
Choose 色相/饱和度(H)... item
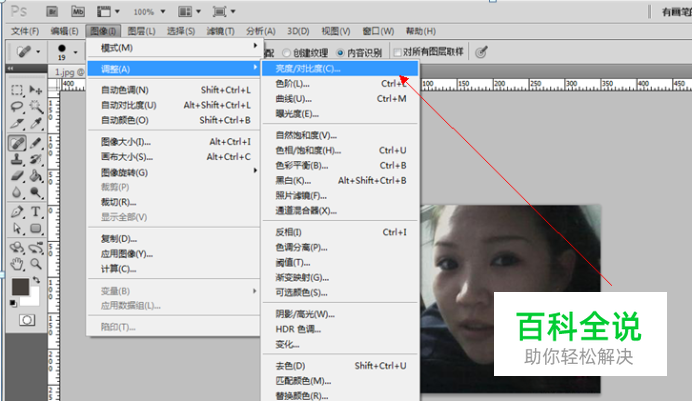coord(340,150)
